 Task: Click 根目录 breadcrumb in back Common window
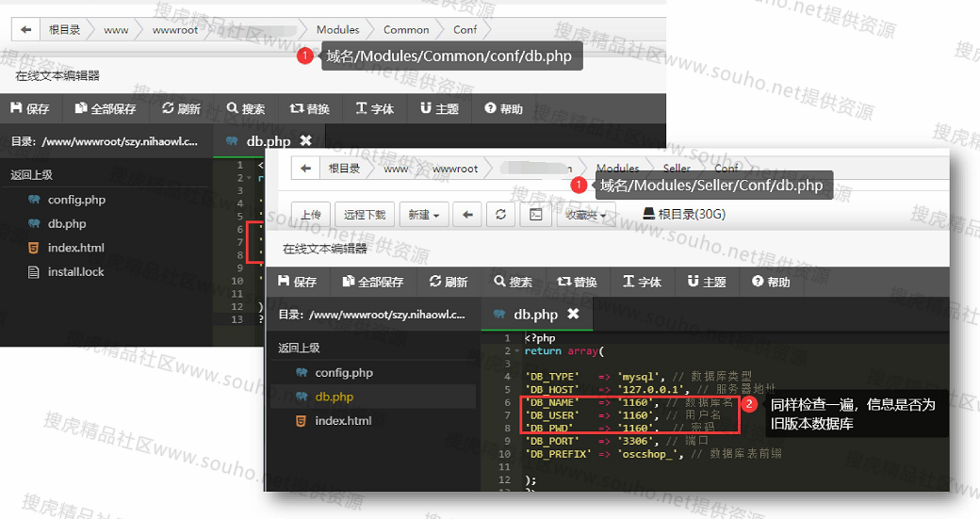(x=64, y=29)
